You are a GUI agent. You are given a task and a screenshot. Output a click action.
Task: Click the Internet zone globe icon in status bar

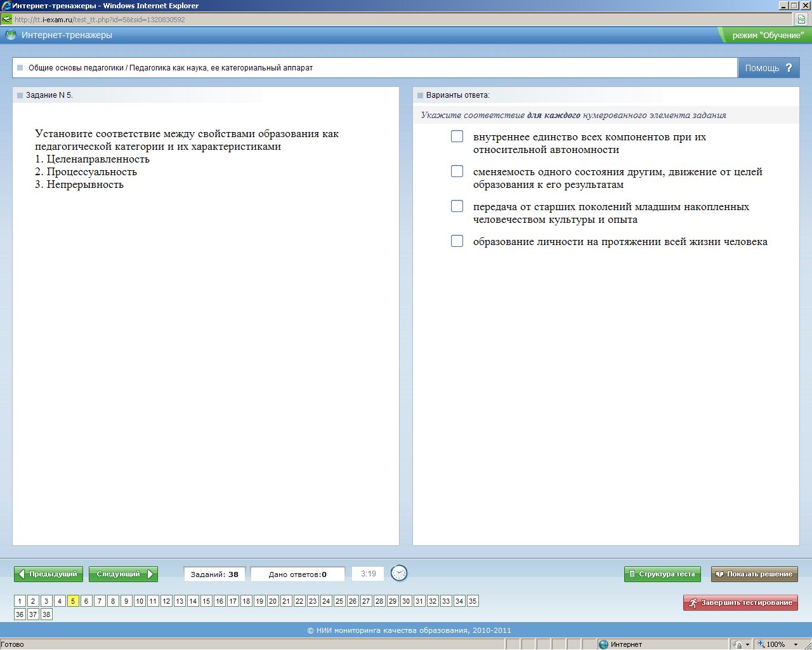coord(603,644)
